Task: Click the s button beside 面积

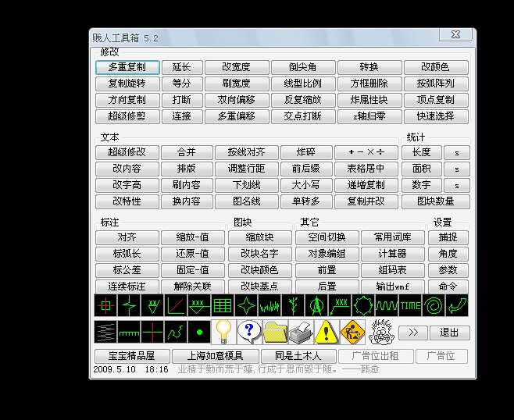Action: pyautogui.click(x=457, y=169)
